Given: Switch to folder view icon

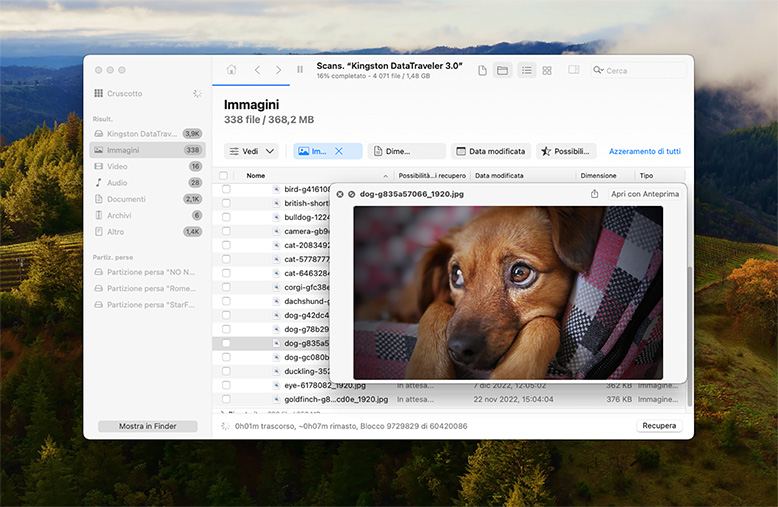Looking at the screenshot, I should click(502, 70).
